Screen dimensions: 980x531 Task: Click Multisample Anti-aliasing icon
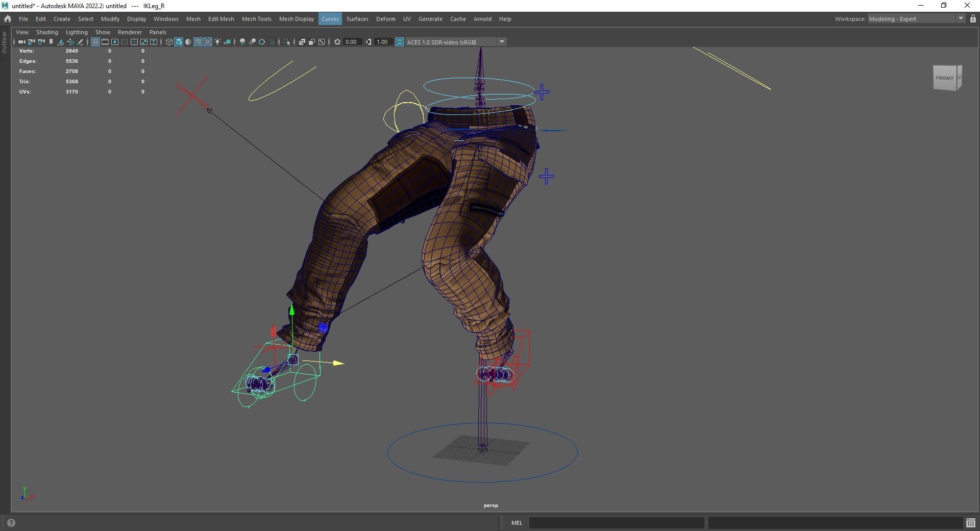point(262,42)
